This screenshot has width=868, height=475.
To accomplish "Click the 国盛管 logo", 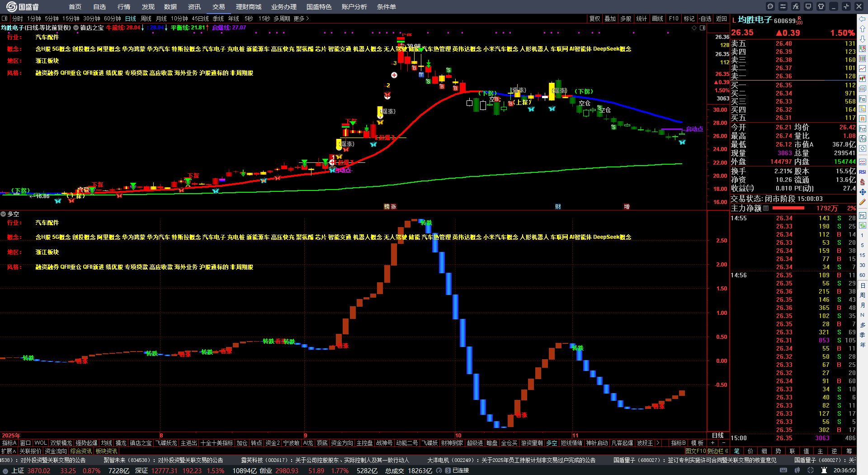I will coord(23,7).
